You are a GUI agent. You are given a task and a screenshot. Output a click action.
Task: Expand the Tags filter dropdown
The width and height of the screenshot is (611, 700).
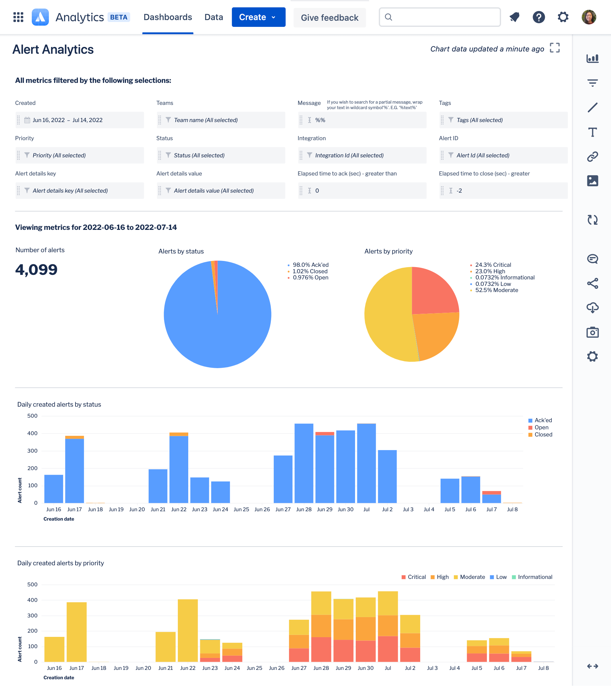tap(503, 120)
